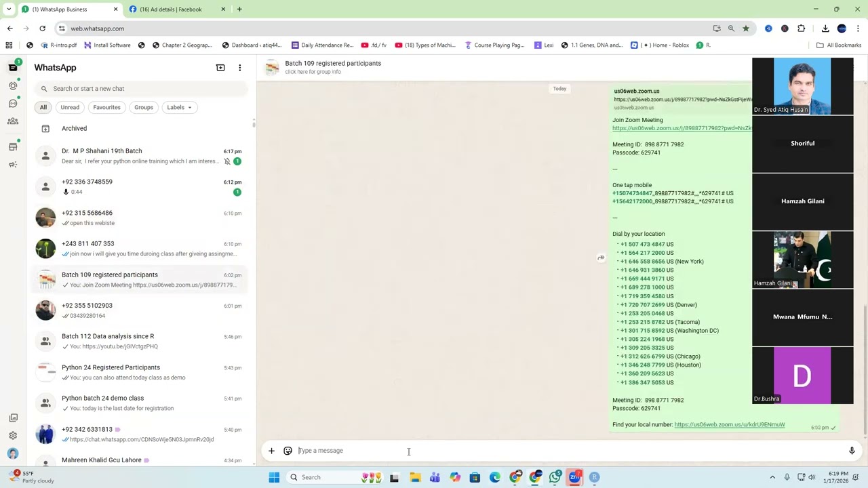The width and height of the screenshot is (868, 488).
Task: Open the +243 811 407 353 chat
Action: pos(139,248)
